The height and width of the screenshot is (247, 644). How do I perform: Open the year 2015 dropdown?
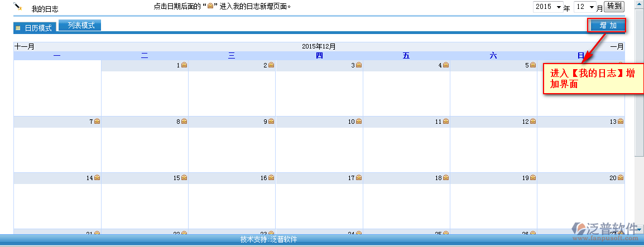[547, 7]
